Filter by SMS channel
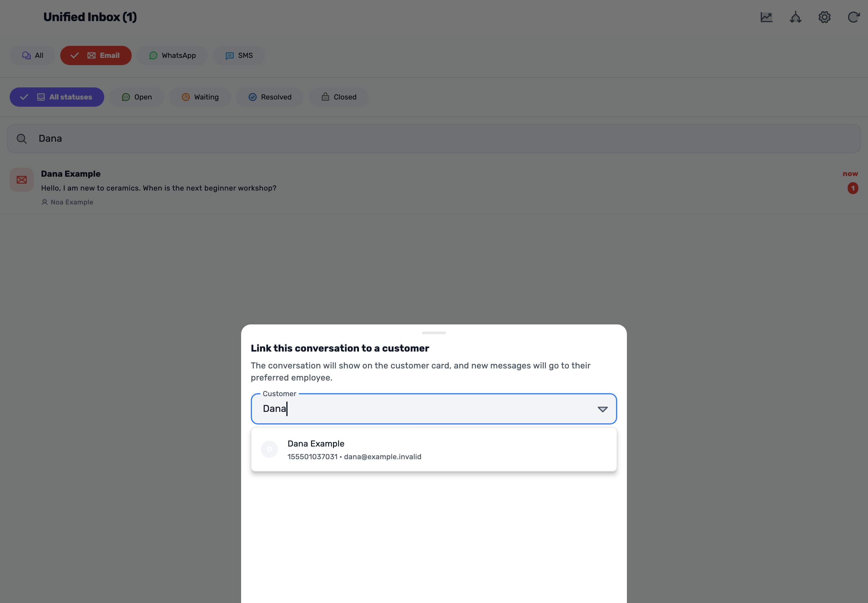 point(239,55)
